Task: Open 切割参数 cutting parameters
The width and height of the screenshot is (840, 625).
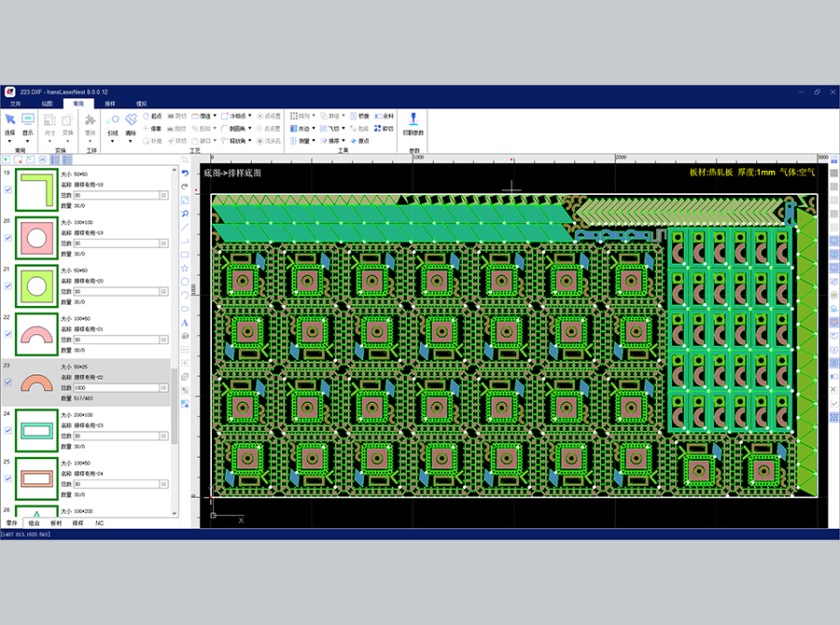Action: tap(413, 121)
